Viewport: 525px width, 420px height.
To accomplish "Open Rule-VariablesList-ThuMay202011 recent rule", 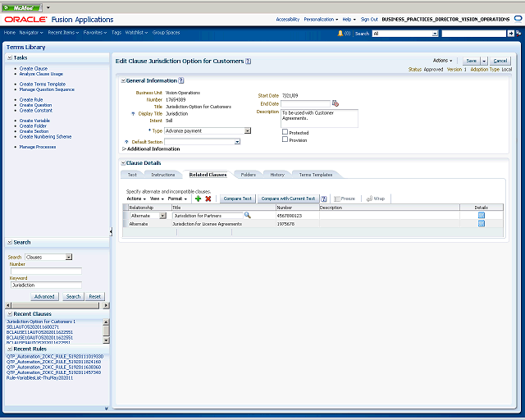I will coord(39,378).
